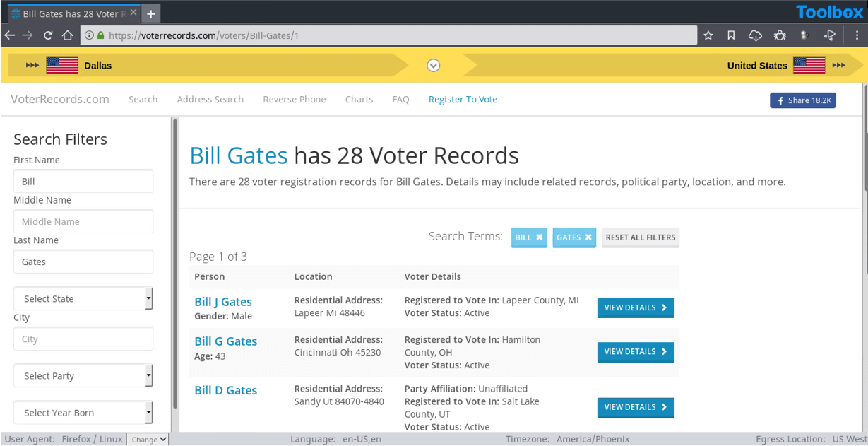Click the Middle Name input field
This screenshot has height=446, width=868.
pos(83,221)
